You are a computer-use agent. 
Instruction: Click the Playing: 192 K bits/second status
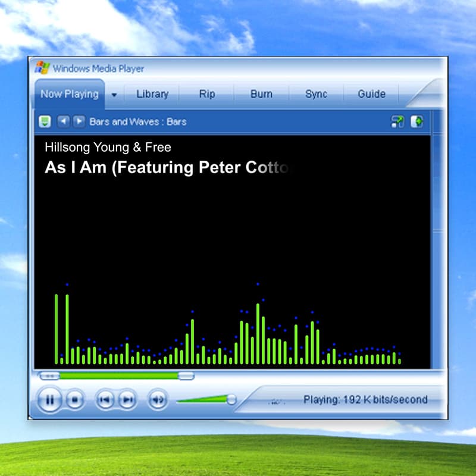365,399
